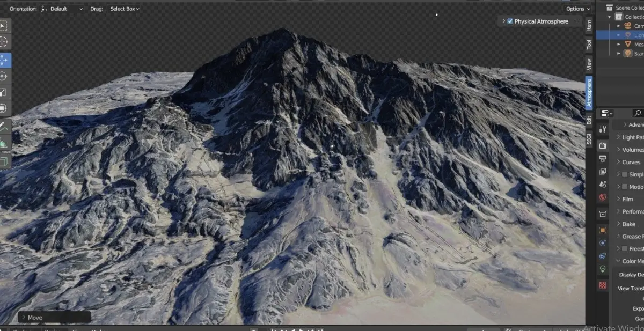644x331 pixels.
Task: Expand the Performance panel
Action: [619, 211]
